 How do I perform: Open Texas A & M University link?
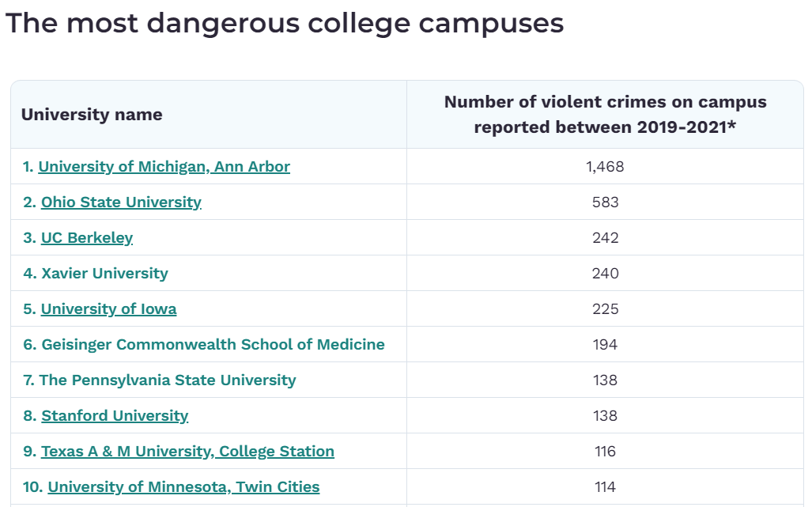click(187, 452)
